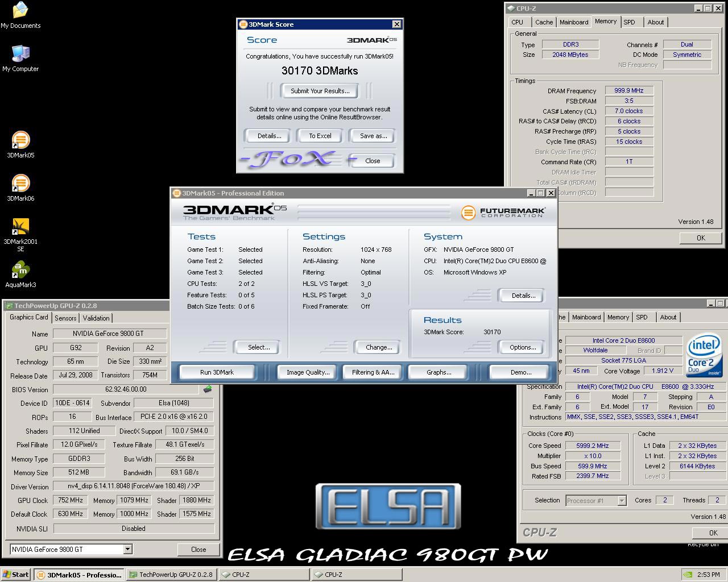The height and width of the screenshot is (582, 728).
Task: Open About tab in lower CPU-Z window
Action: point(668,317)
